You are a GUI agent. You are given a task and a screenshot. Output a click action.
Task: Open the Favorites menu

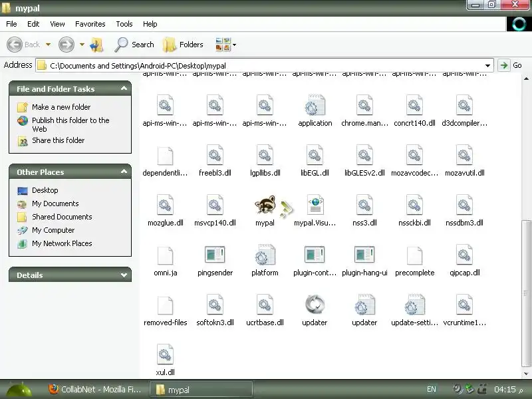[x=90, y=24]
